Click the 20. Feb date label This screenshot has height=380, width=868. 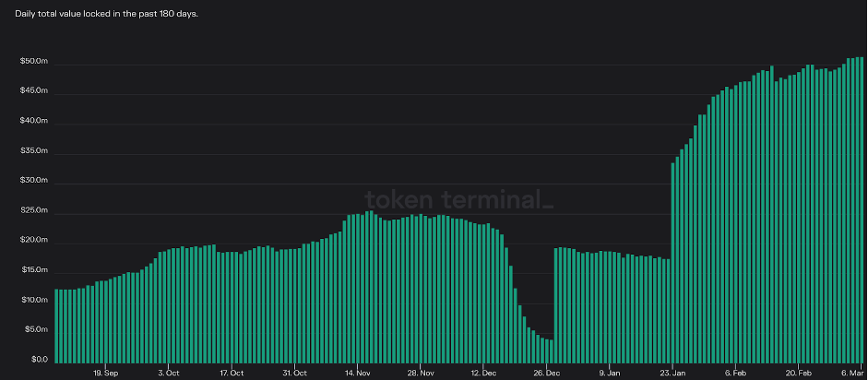coord(799,374)
